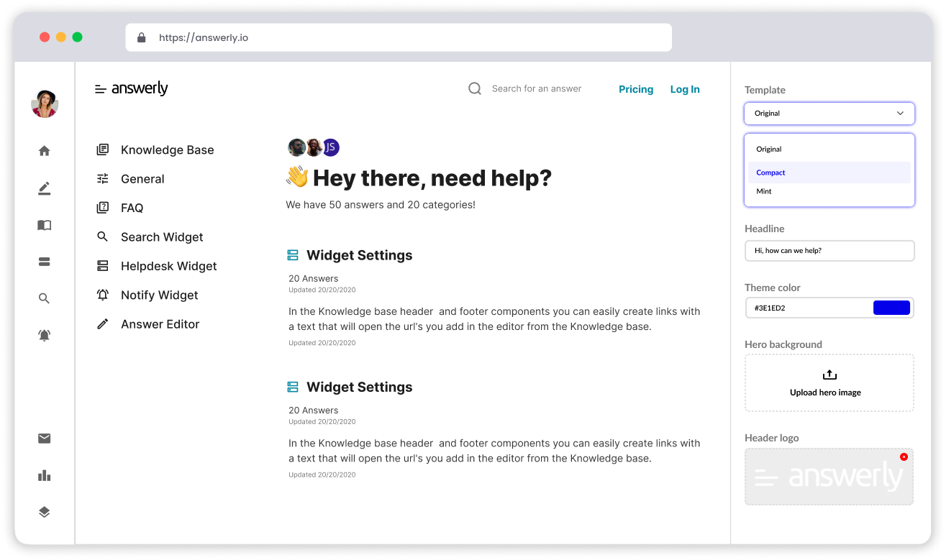Open the home icon in left sidebar
Image resolution: width=946 pixels, height=560 pixels.
45,151
